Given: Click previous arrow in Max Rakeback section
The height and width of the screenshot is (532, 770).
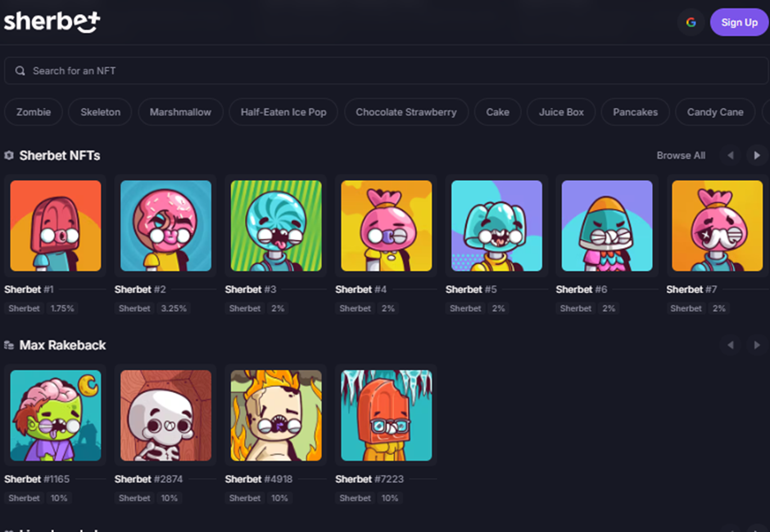Looking at the screenshot, I should pos(730,345).
